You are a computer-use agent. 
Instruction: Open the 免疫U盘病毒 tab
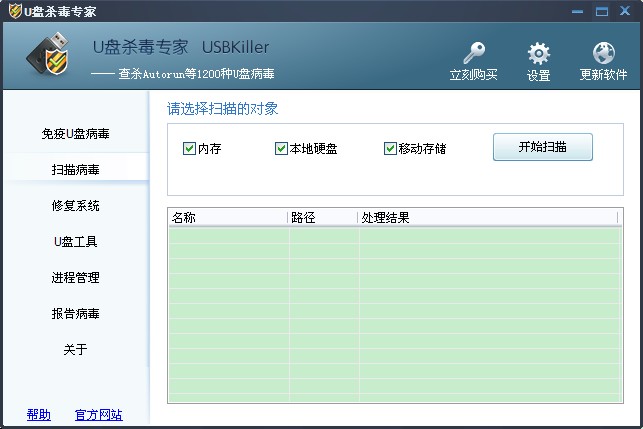[76, 134]
